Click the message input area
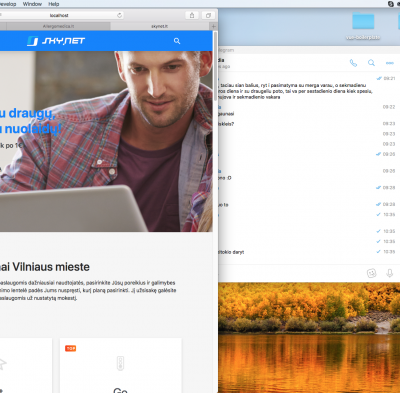This screenshot has height=393, width=400. point(290,273)
